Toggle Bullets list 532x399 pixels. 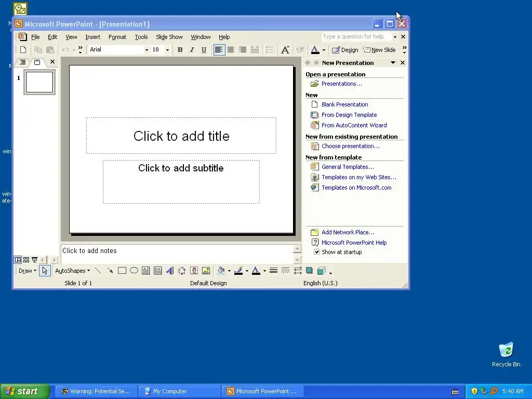[x=270, y=49]
